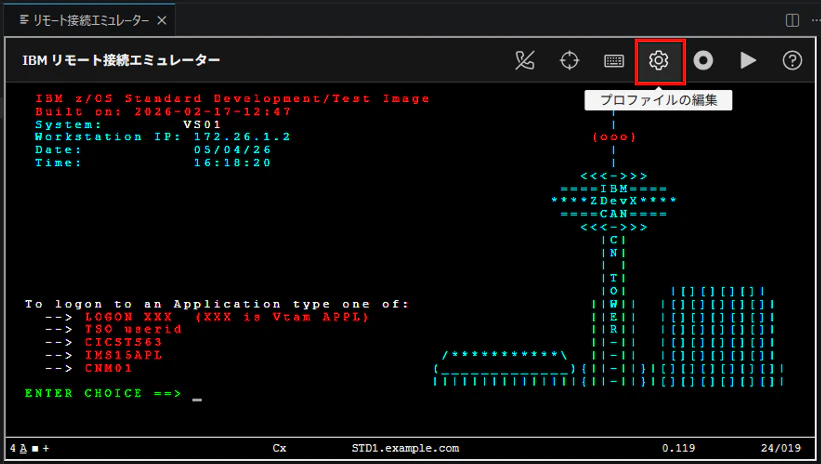Click the 'IBM リモート接続エミュレーター' header title
Image resolution: width=821 pixels, height=464 pixels.
[x=121, y=61]
